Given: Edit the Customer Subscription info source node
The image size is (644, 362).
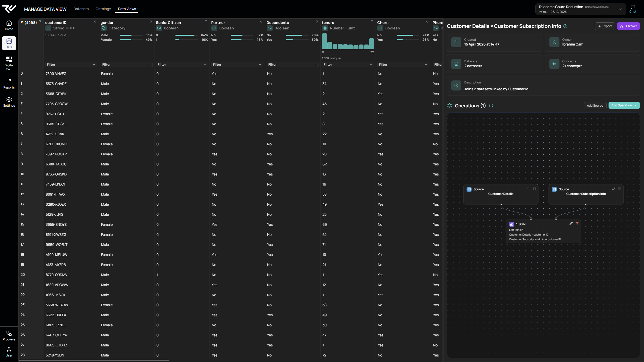Looking at the screenshot, I should (x=614, y=188).
